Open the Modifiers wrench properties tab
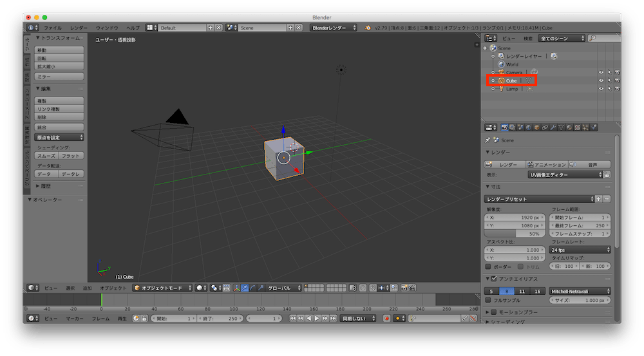This screenshot has height=356, width=644. (553, 127)
